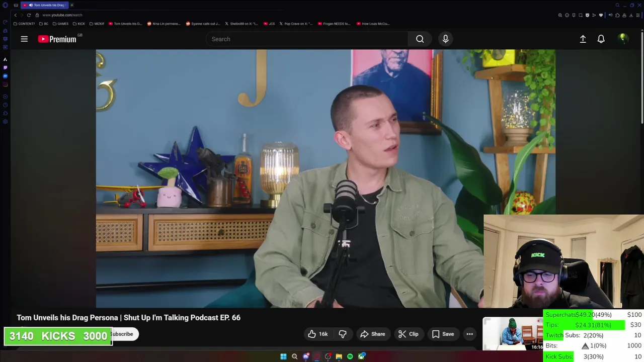
Task: Add page to bookmarks heart icon
Action: [x=601, y=15]
